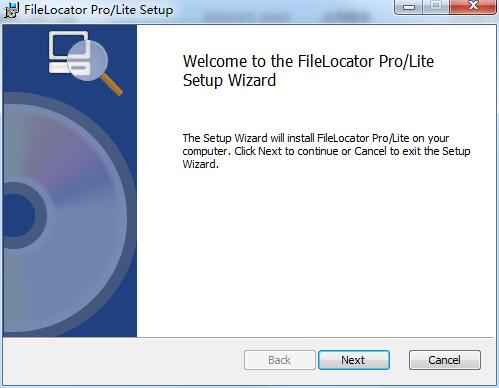This screenshot has width=499, height=388.
Task: Click the greyed-out Back button
Action: [x=280, y=360]
